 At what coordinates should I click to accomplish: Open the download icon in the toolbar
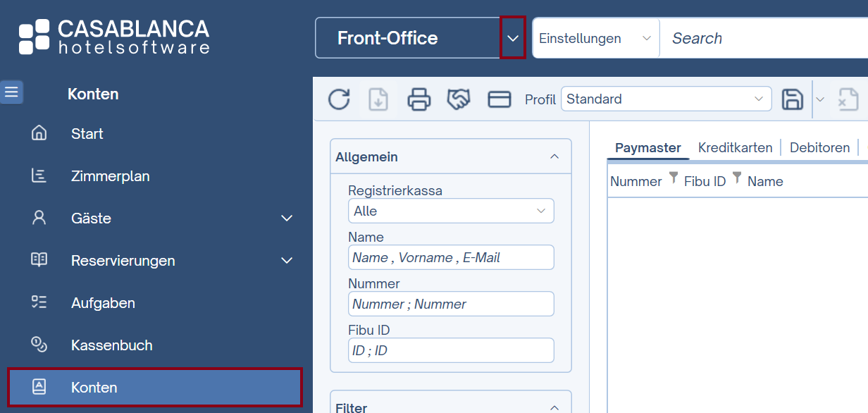(378, 99)
